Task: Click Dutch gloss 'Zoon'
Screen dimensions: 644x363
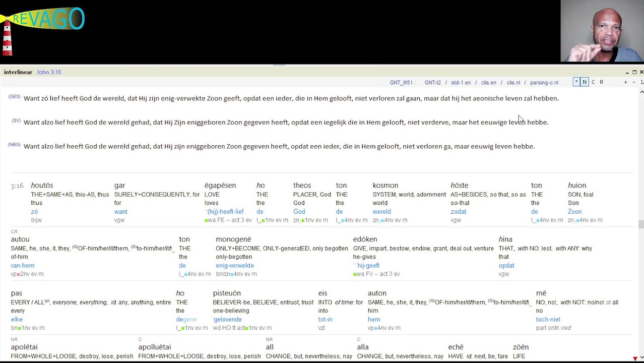Action: tap(574, 212)
